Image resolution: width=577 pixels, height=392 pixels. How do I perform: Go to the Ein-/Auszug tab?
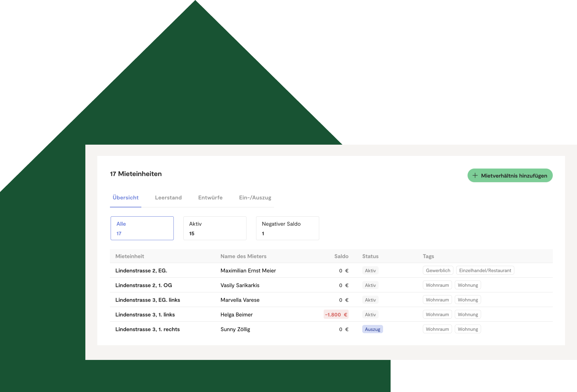point(255,198)
